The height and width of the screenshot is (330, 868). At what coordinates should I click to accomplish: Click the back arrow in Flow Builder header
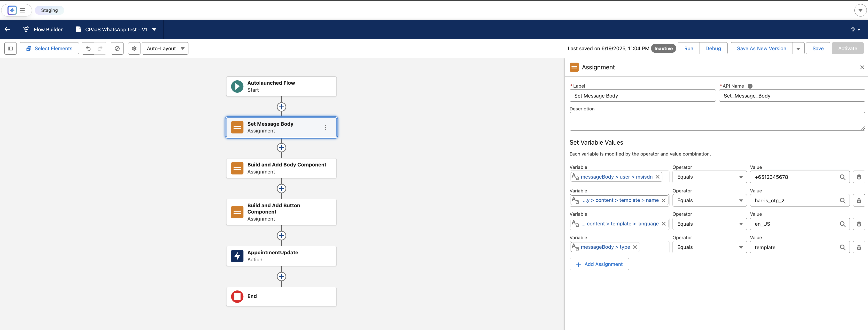(x=8, y=29)
